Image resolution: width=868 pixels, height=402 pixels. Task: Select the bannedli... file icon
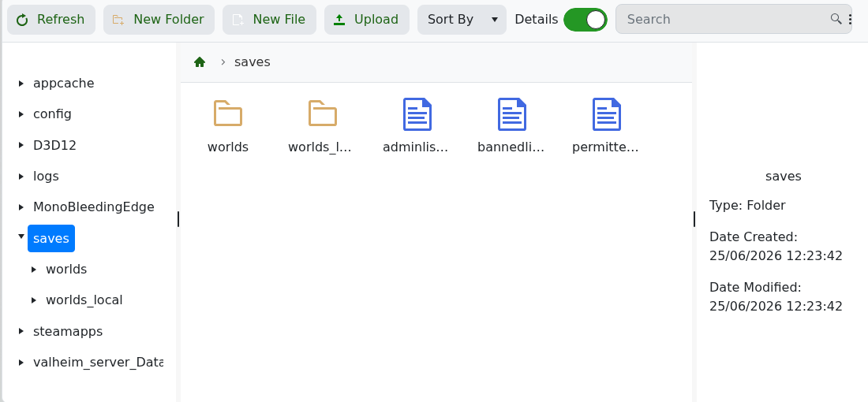[512, 114]
